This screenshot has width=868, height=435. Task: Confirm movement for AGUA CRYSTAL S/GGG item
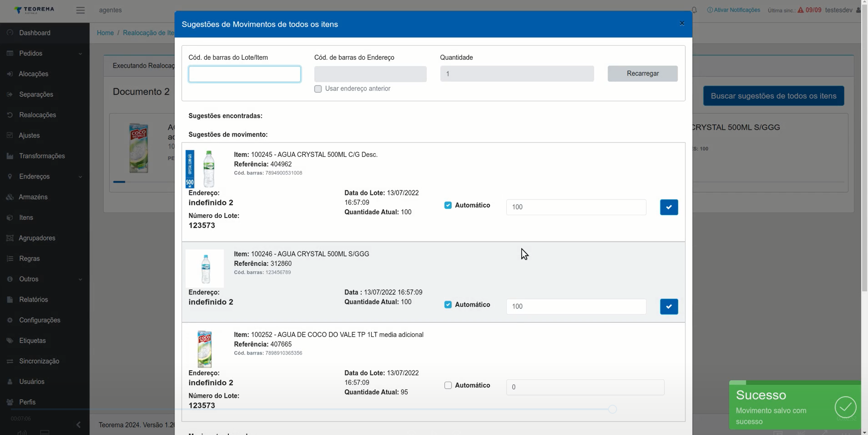click(x=669, y=307)
